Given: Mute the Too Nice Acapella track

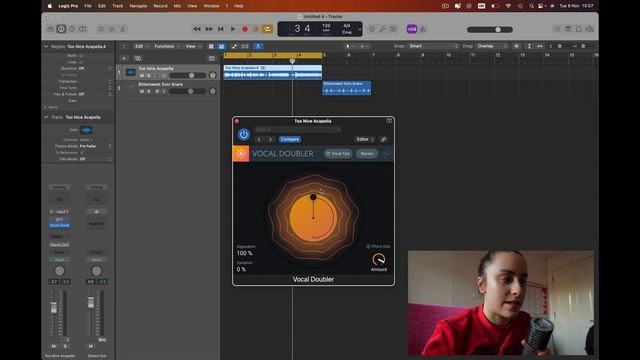Looking at the screenshot, I should point(142,76).
